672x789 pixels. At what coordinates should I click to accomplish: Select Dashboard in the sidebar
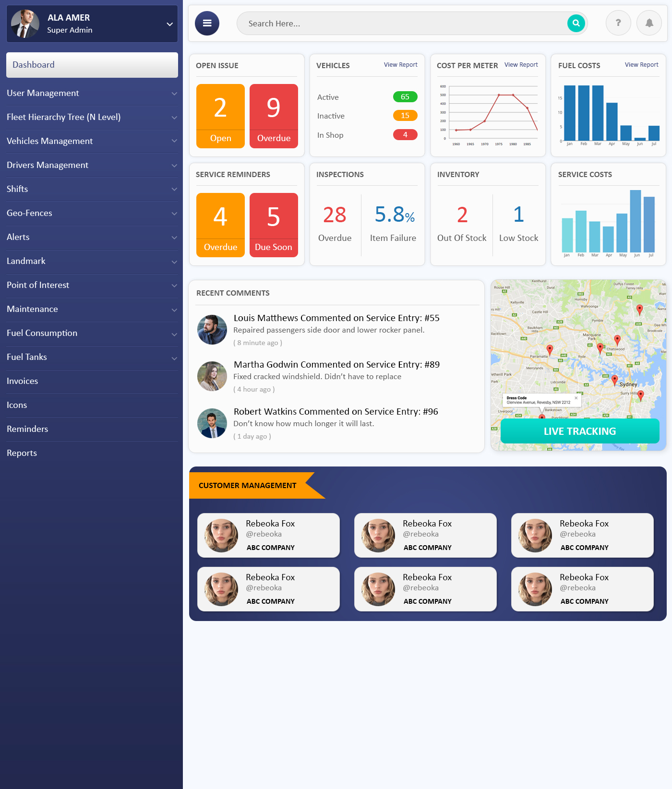pos(92,65)
